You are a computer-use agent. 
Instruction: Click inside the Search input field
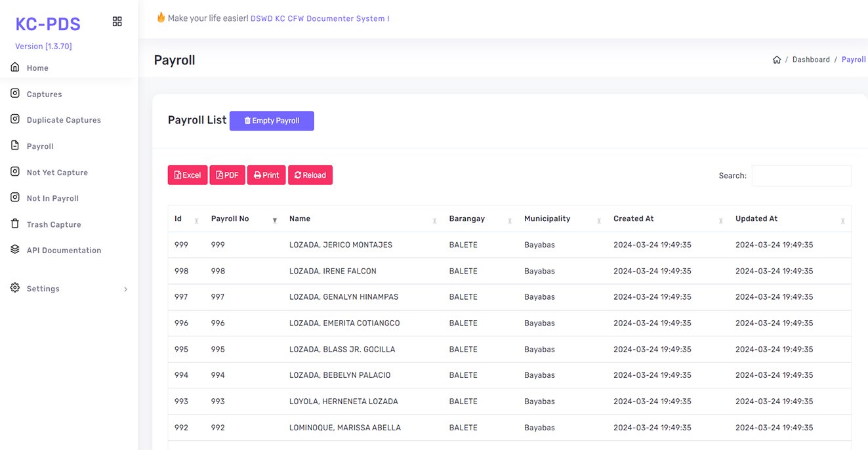(x=801, y=175)
